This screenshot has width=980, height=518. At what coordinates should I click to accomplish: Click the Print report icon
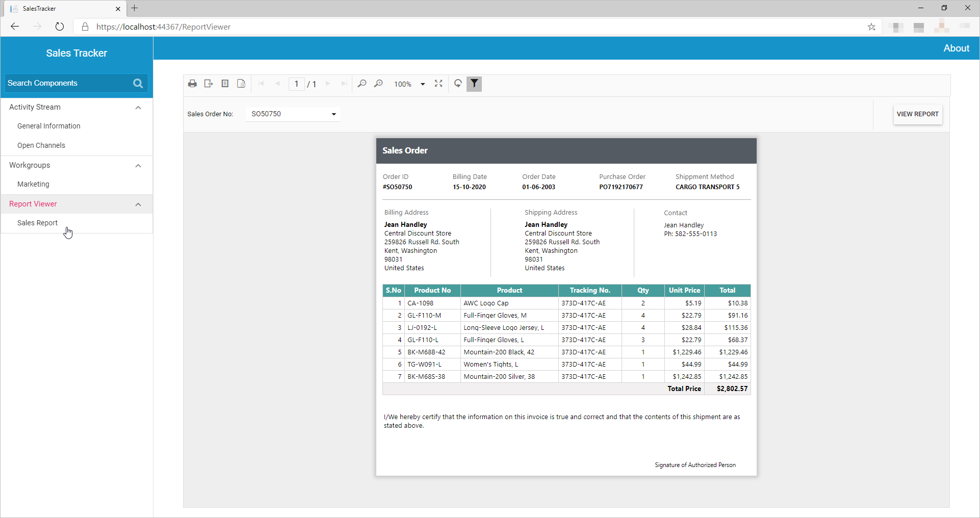click(192, 84)
